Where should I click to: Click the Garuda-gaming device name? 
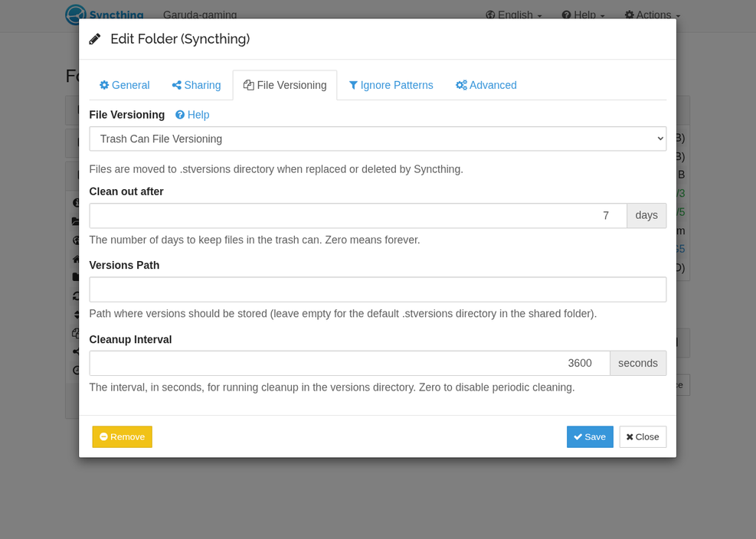(x=200, y=15)
